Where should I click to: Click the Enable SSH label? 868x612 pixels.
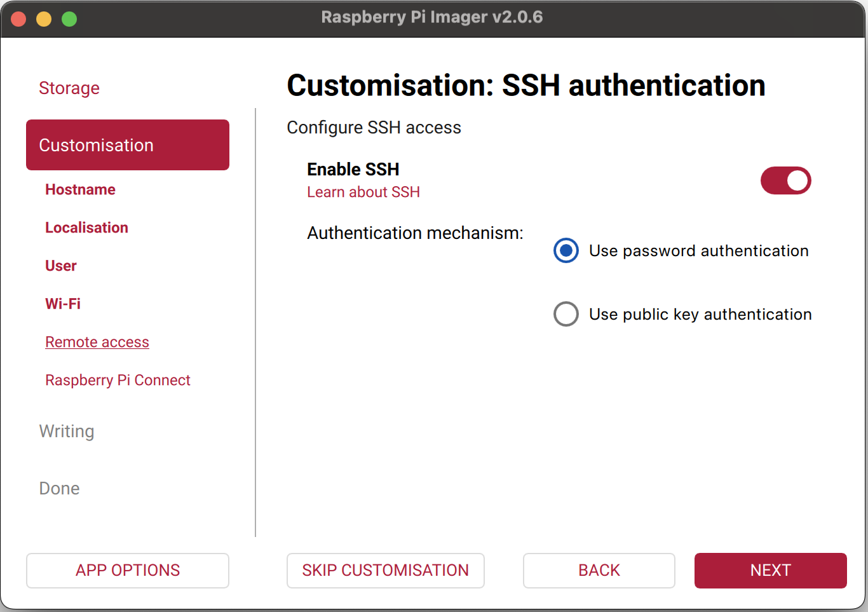pyautogui.click(x=353, y=169)
